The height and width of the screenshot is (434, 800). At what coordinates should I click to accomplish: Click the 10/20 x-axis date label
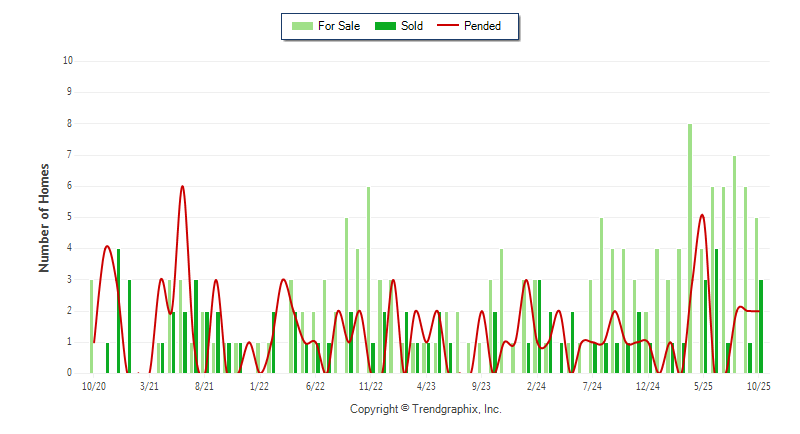(94, 386)
